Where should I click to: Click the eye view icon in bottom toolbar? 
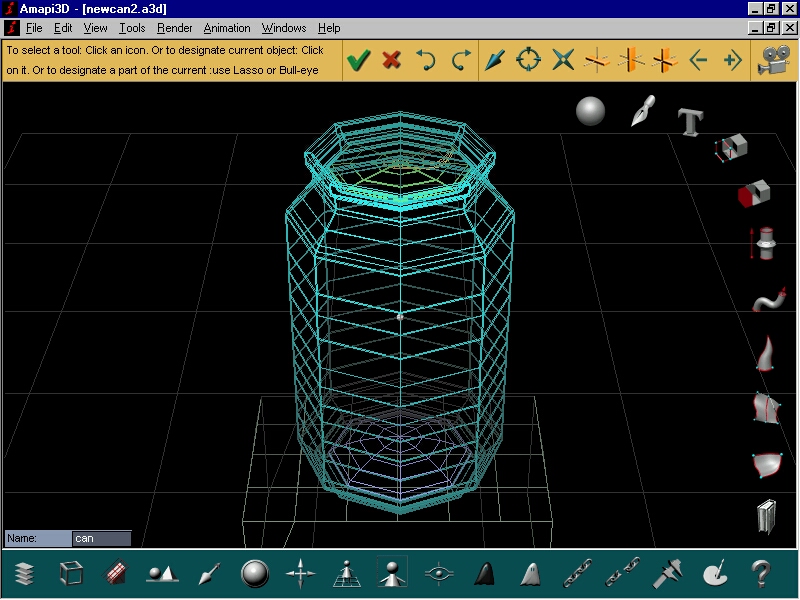438,574
